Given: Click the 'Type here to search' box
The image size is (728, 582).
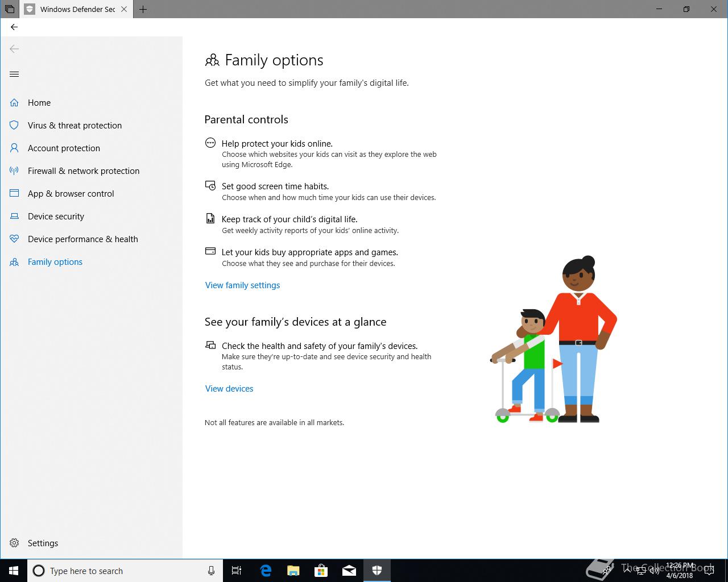Looking at the screenshot, I should [x=125, y=571].
